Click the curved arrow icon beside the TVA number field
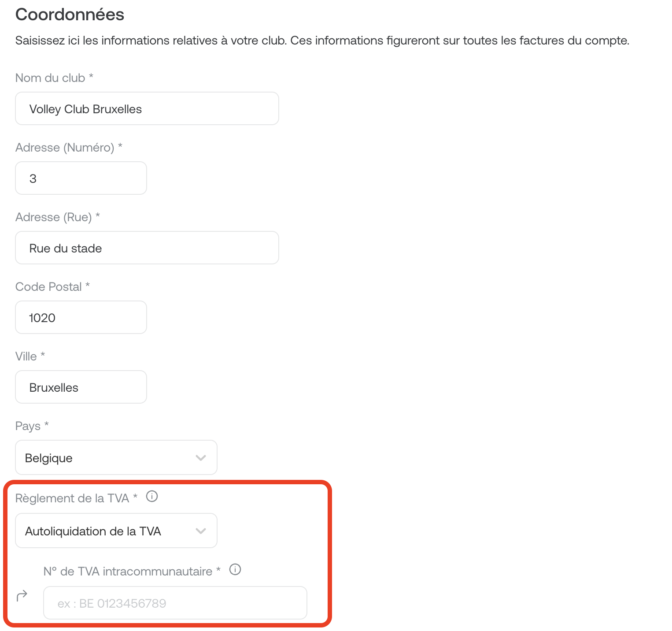Viewport: 672px width, 631px height. [x=22, y=596]
